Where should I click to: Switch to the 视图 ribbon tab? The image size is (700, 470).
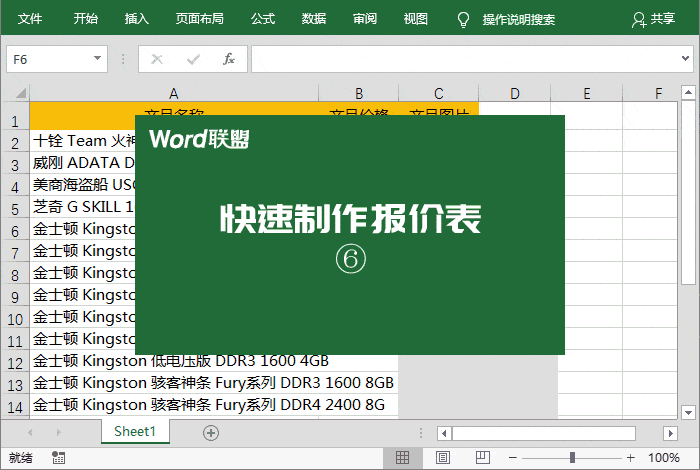[x=416, y=19]
